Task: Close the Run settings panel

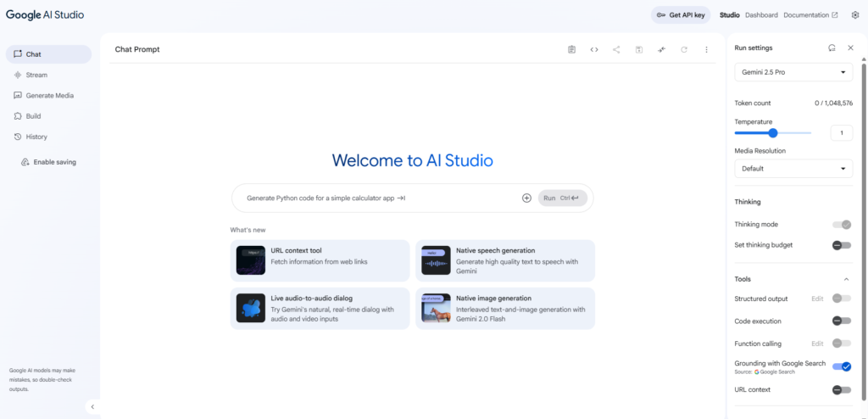Action: (x=850, y=48)
